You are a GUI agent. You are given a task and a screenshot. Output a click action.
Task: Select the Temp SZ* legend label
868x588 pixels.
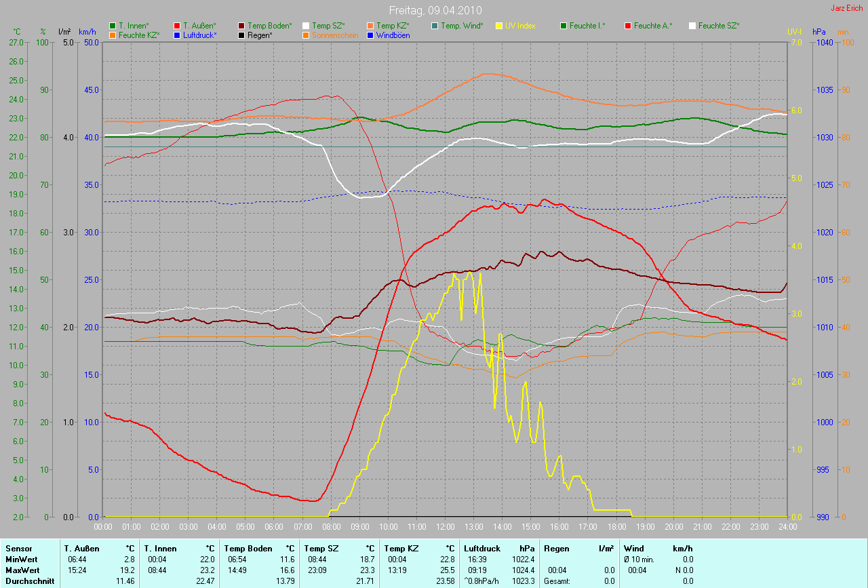click(x=328, y=26)
